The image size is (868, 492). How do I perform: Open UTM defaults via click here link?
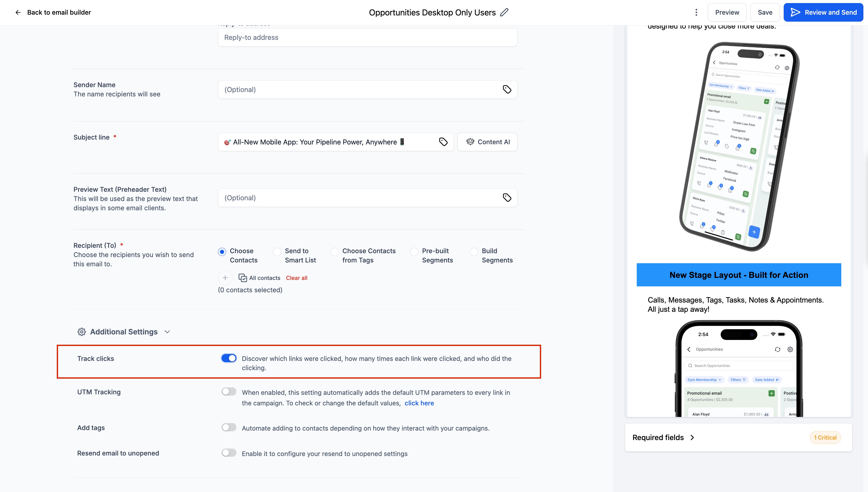419,403
